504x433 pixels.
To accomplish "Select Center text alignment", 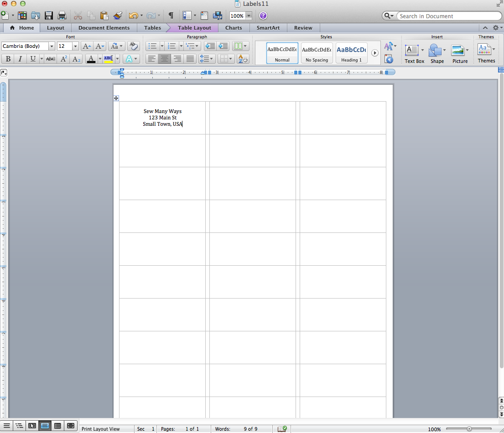I will click(x=164, y=59).
